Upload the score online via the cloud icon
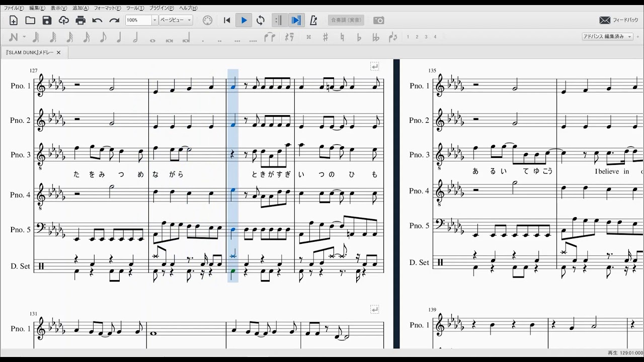The height and width of the screenshot is (362, 644). pos(63,20)
